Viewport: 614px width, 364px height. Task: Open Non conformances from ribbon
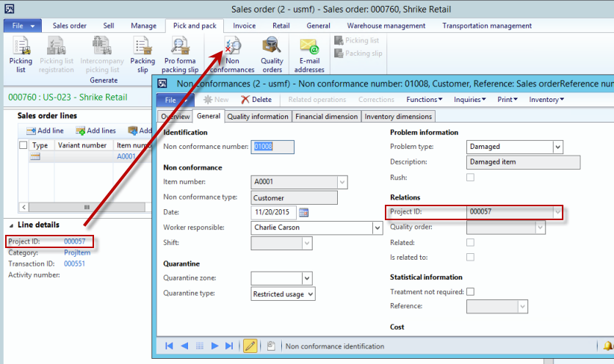click(x=232, y=55)
